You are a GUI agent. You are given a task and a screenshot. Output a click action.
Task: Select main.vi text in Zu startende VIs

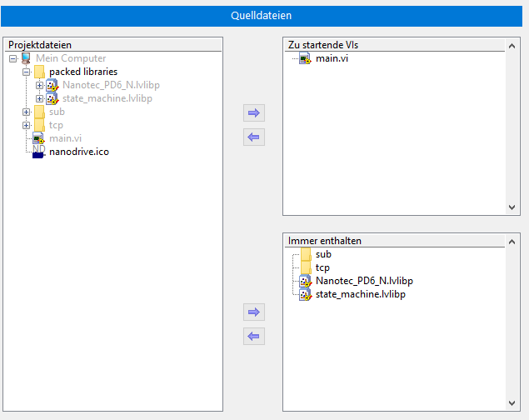tap(332, 58)
